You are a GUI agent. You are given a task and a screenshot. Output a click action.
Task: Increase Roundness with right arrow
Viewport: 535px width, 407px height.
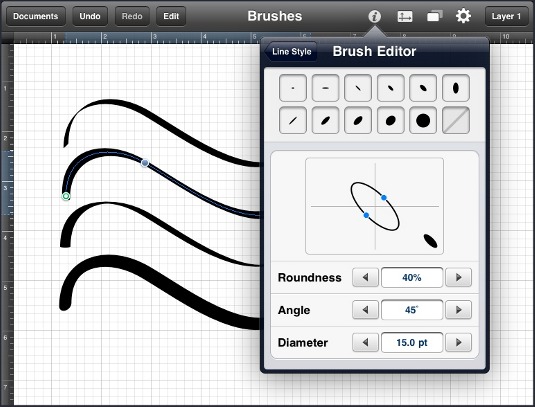459,277
